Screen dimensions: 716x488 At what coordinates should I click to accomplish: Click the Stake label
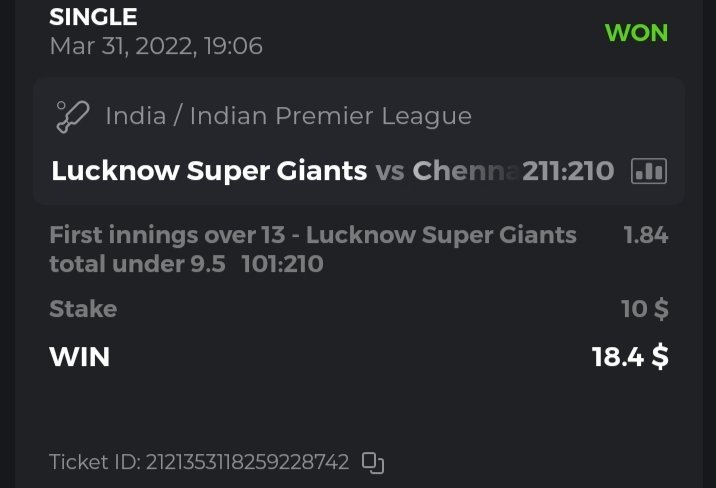(x=83, y=309)
